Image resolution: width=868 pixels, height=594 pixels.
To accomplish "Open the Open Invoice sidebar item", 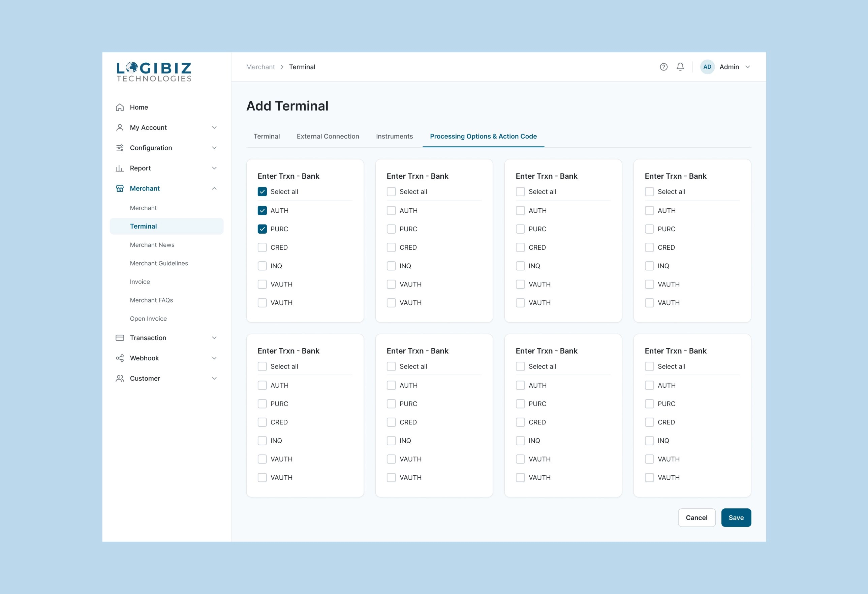I will click(x=148, y=319).
